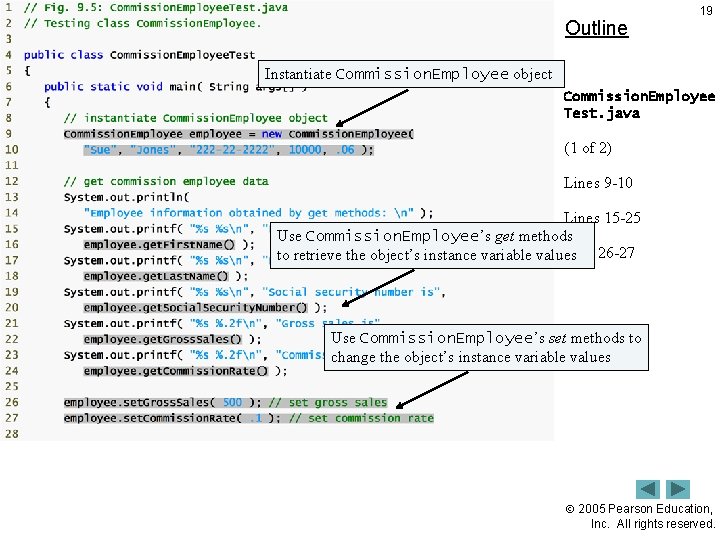Click the callout describing the get methods
Image resolution: width=720 pixels, height=540 pixels.
(x=432, y=246)
